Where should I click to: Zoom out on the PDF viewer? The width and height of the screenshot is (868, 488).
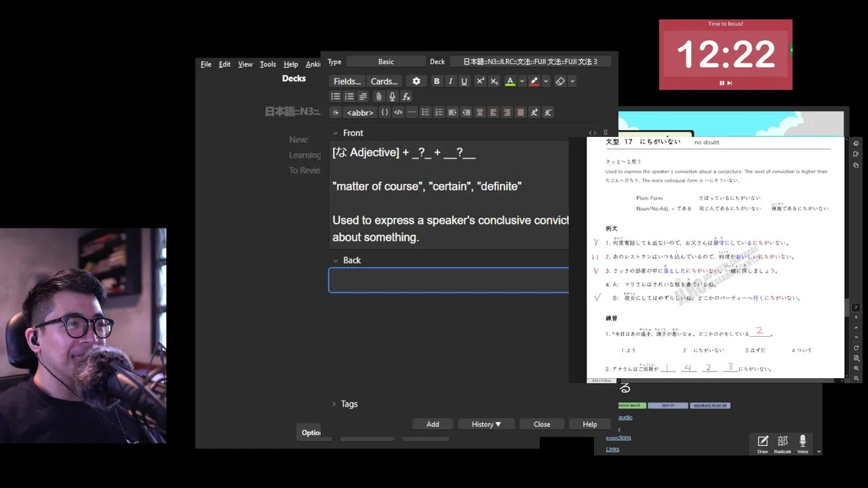pos(856,378)
